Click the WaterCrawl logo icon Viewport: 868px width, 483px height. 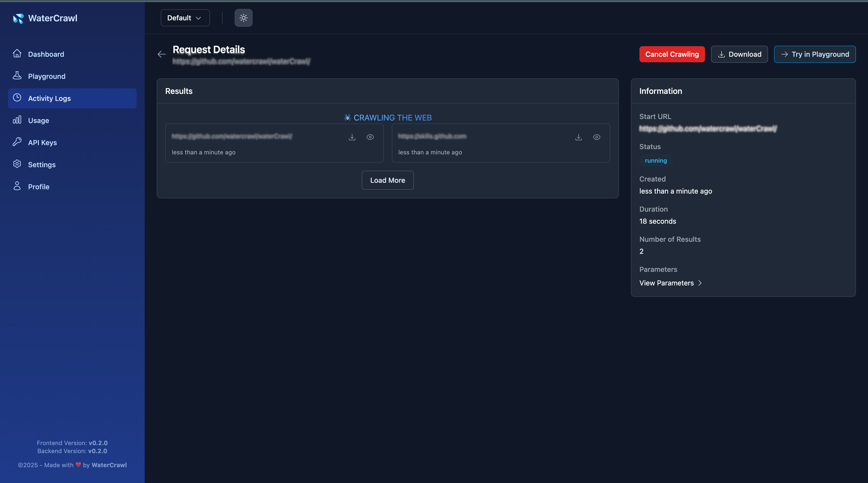18,19
